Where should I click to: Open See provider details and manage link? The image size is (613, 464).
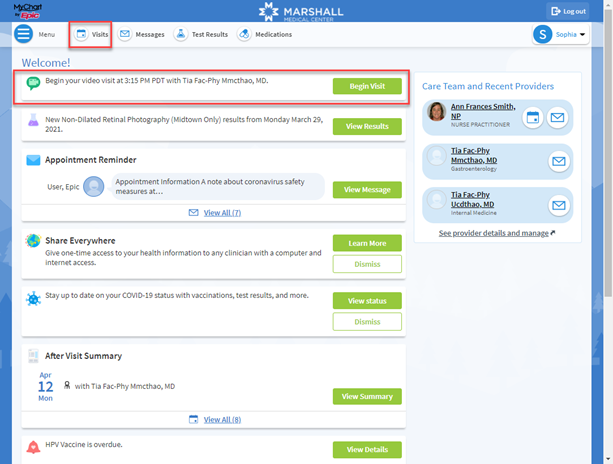496,233
